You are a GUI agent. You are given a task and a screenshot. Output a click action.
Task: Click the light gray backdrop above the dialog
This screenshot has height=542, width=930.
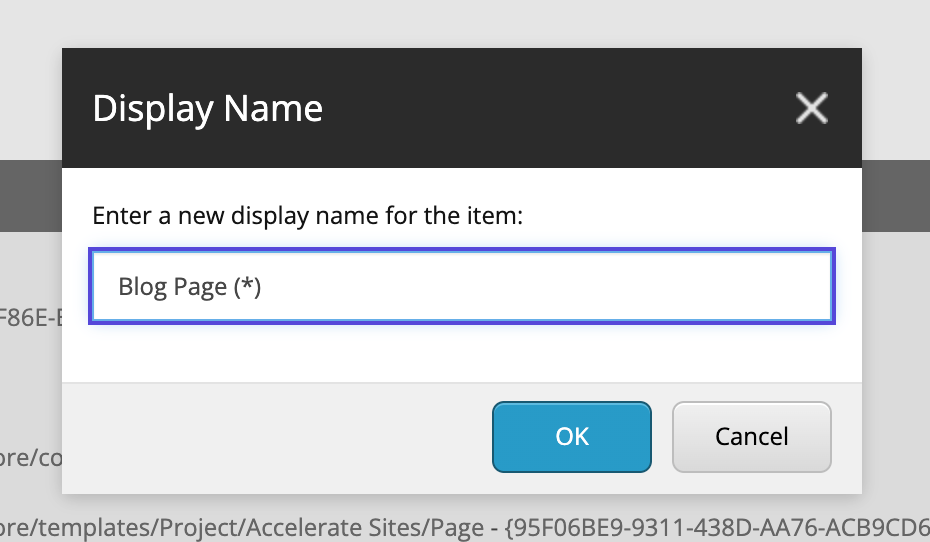(x=460, y=22)
